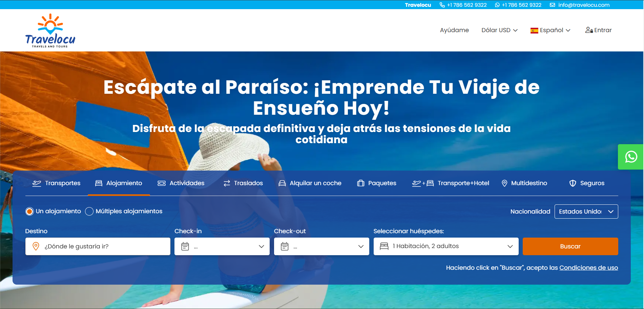
Task: Click the info@travelocu.com email link
Action: tap(584, 5)
